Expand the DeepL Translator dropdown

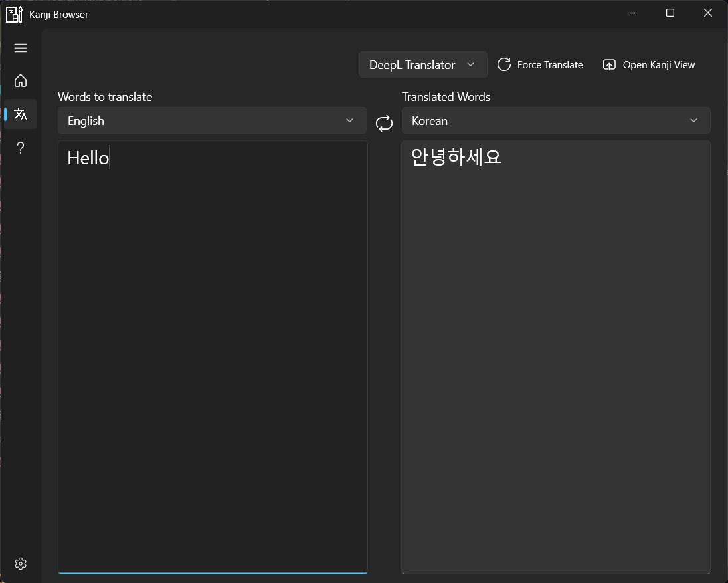[422, 65]
